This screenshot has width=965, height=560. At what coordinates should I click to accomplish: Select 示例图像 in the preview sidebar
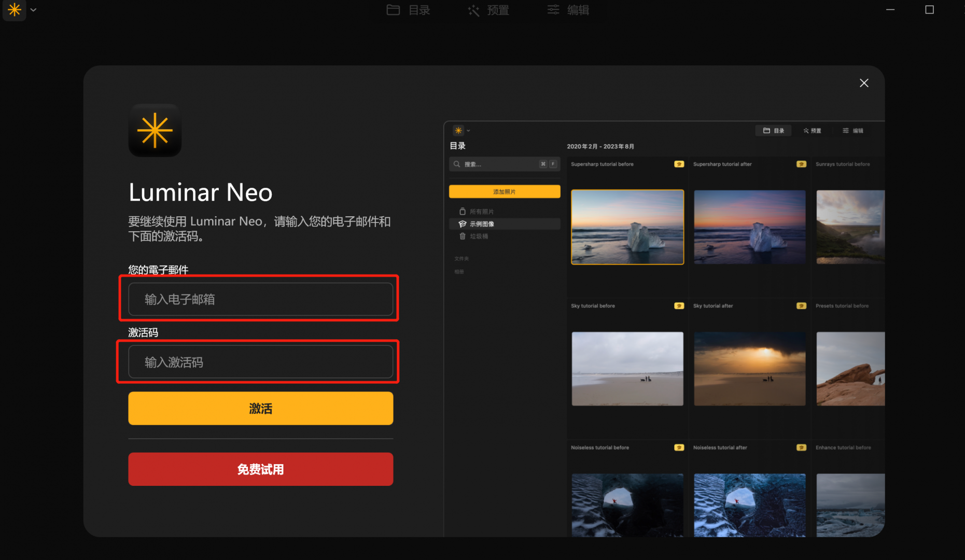(x=505, y=224)
